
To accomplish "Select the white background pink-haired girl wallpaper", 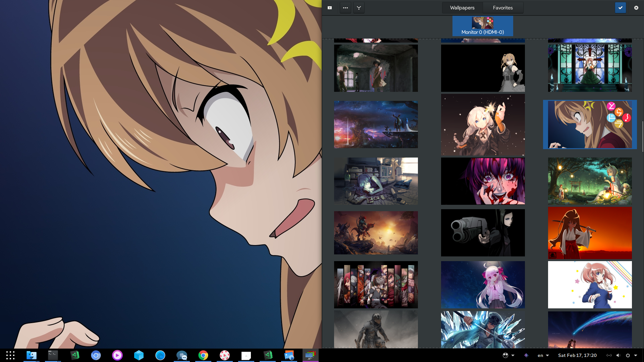I will point(590,285).
